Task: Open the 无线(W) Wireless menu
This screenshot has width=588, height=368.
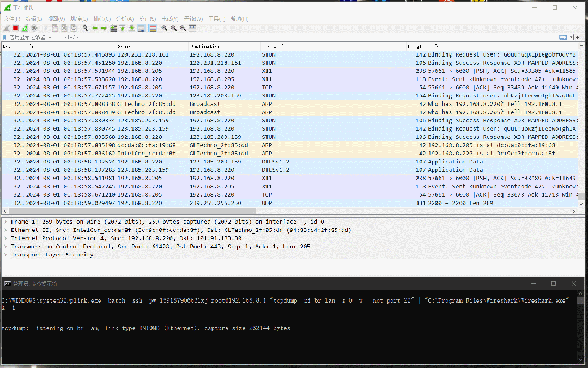Action: [x=193, y=19]
